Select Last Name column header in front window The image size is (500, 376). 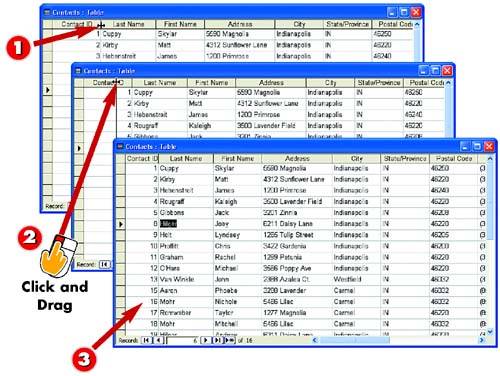[x=186, y=159]
